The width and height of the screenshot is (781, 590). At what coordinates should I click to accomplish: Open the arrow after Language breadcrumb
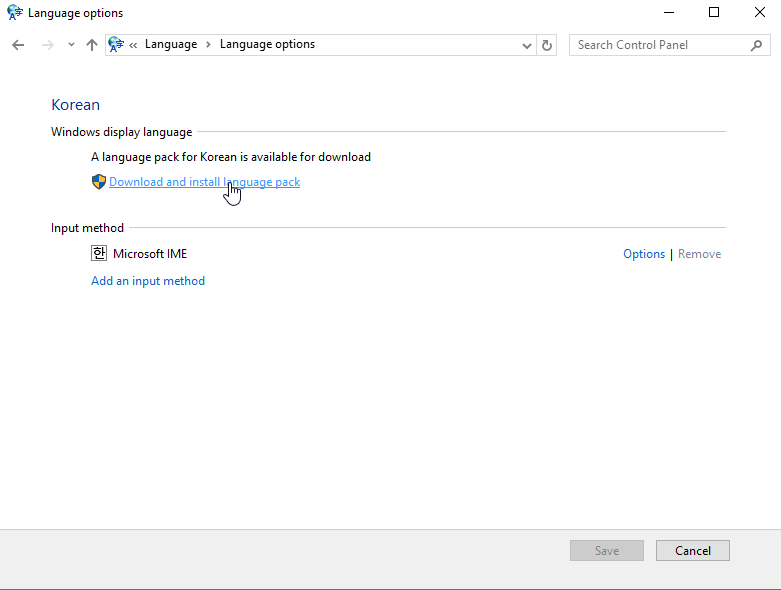tap(208, 45)
